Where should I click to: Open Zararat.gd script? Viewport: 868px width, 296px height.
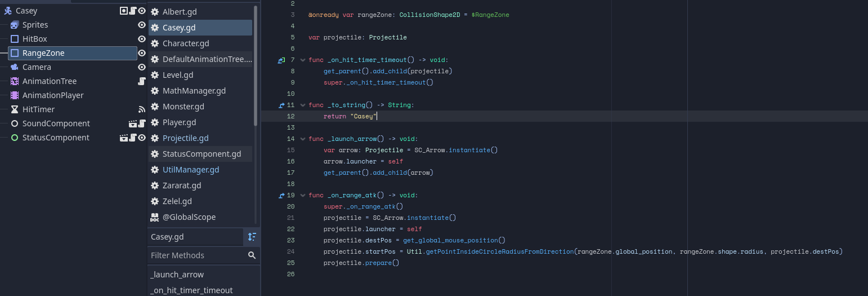click(200, 185)
